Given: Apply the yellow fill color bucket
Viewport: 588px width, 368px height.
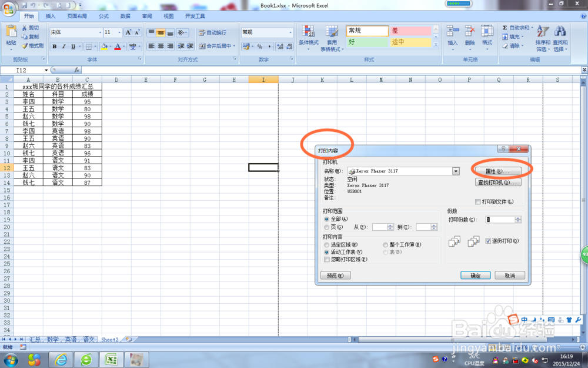Looking at the screenshot, I should point(104,47).
